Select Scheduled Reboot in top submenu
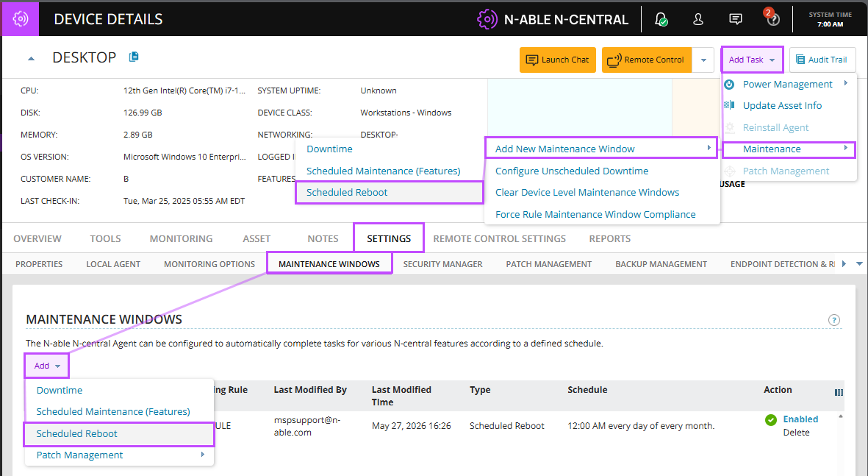 click(x=389, y=193)
